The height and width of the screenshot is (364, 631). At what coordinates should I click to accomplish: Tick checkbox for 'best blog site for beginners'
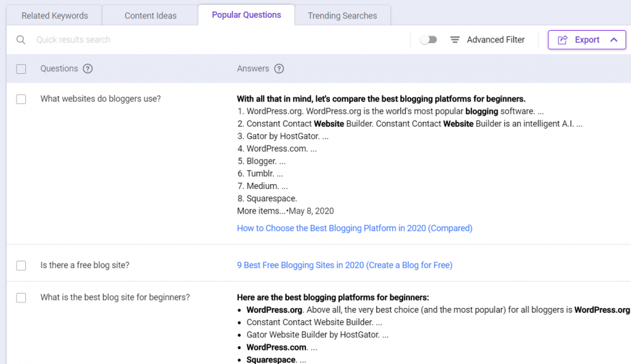point(21,298)
